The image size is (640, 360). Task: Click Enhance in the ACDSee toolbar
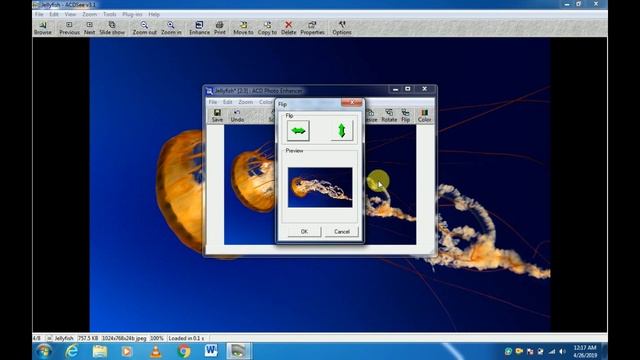point(199,28)
